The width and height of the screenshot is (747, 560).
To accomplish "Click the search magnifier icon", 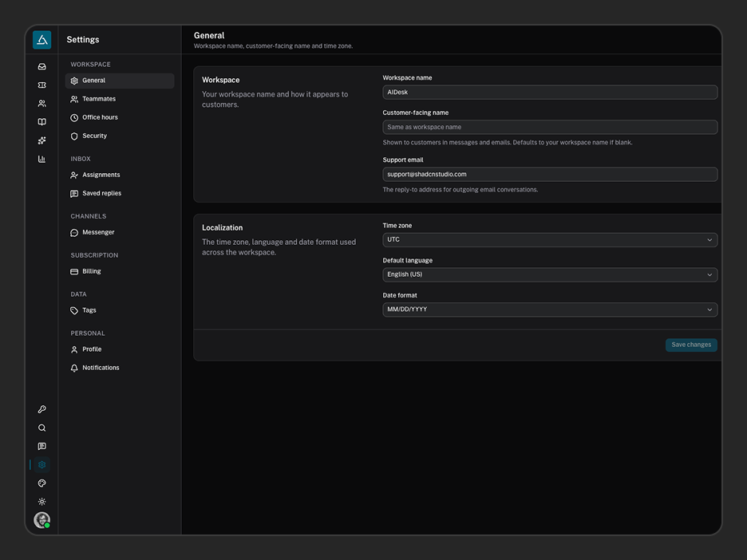I will point(42,428).
